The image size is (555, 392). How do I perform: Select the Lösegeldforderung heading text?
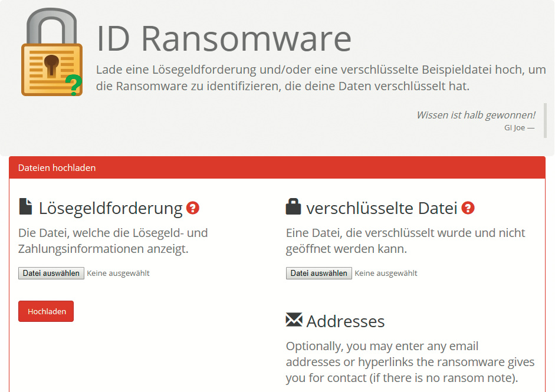coord(111,208)
